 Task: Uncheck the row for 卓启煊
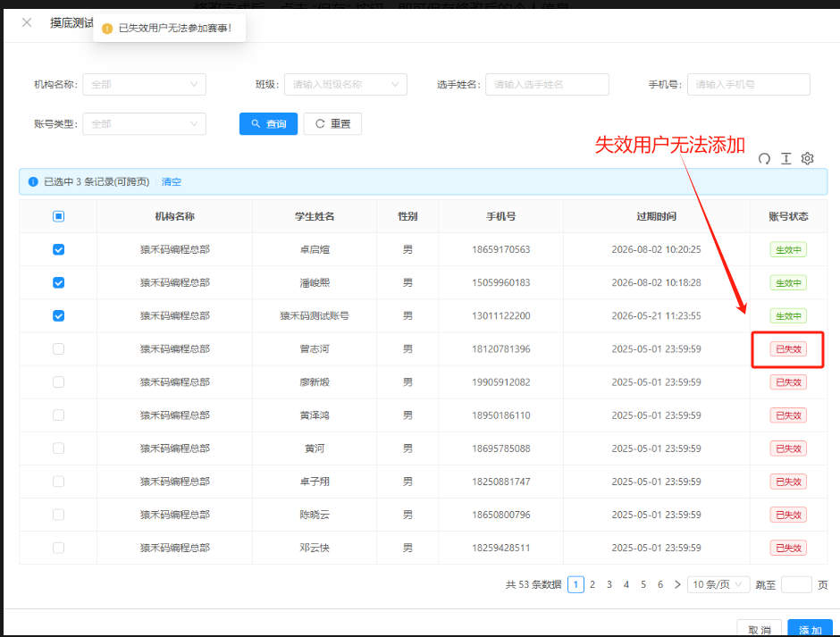(x=58, y=250)
